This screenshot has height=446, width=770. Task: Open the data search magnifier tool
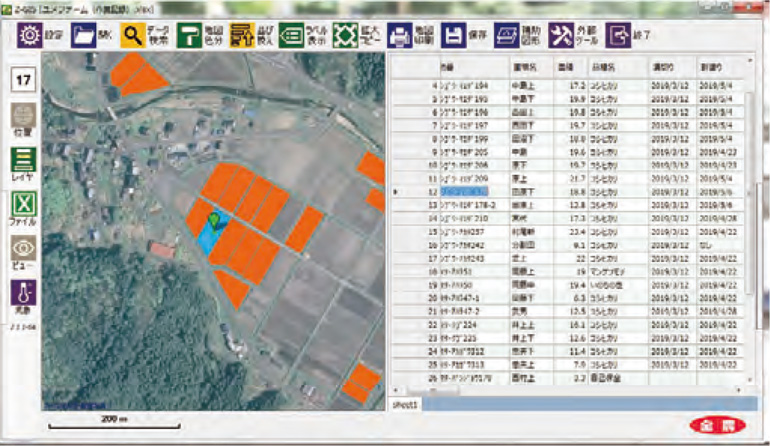[x=133, y=35]
